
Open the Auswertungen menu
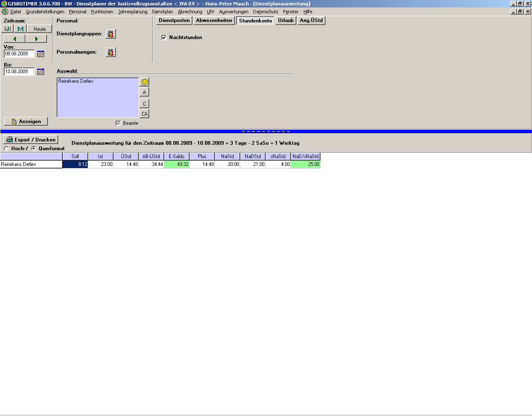pyautogui.click(x=234, y=12)
